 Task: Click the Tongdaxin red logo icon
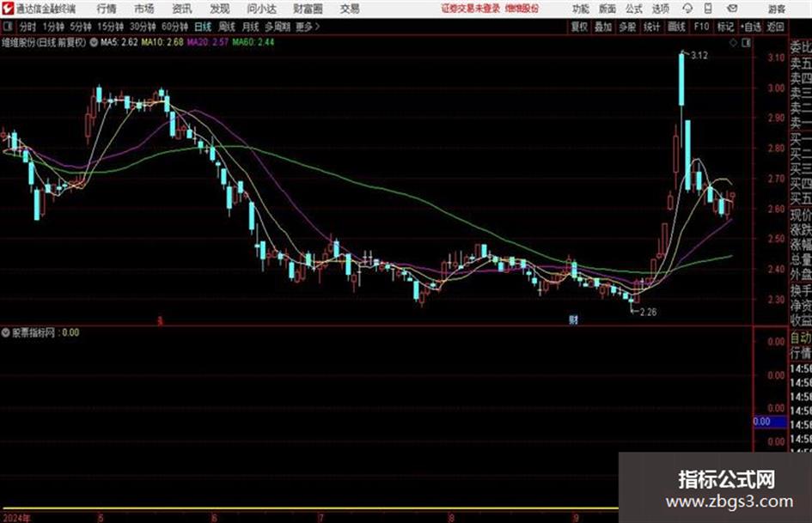tap(8, 9)
